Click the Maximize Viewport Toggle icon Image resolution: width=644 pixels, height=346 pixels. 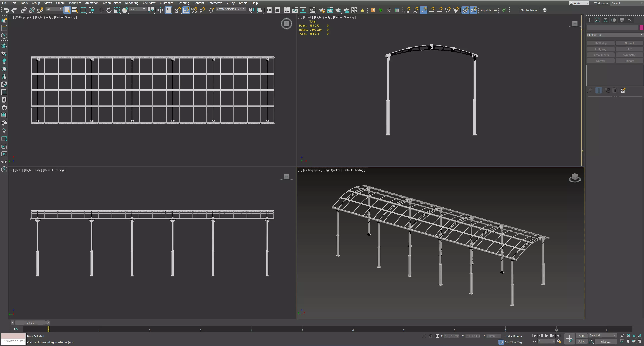point(640,341)
